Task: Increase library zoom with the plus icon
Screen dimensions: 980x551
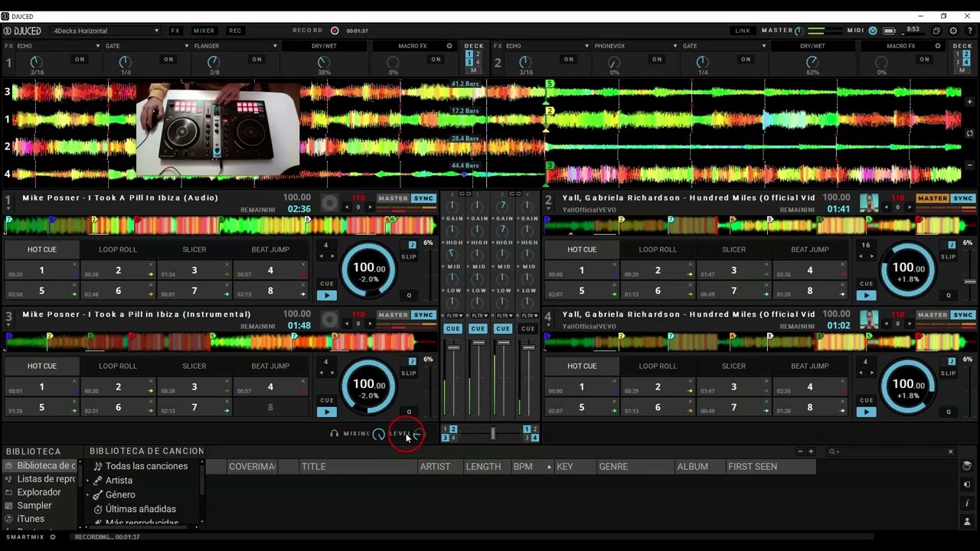Action: coord(811,452)
